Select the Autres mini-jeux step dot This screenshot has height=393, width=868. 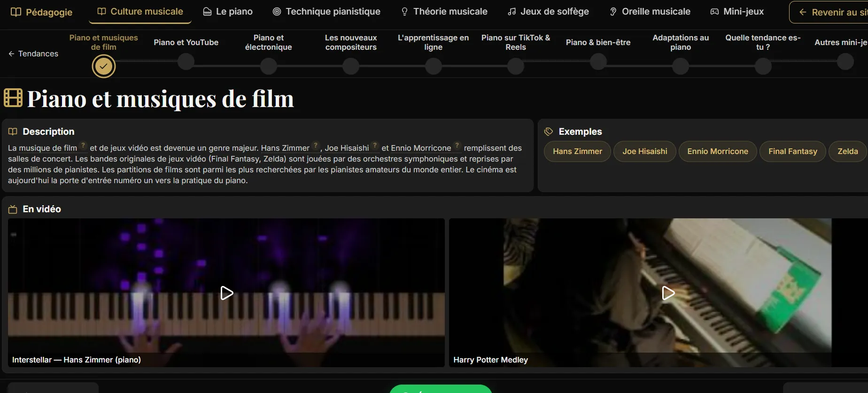pos(845,62)
